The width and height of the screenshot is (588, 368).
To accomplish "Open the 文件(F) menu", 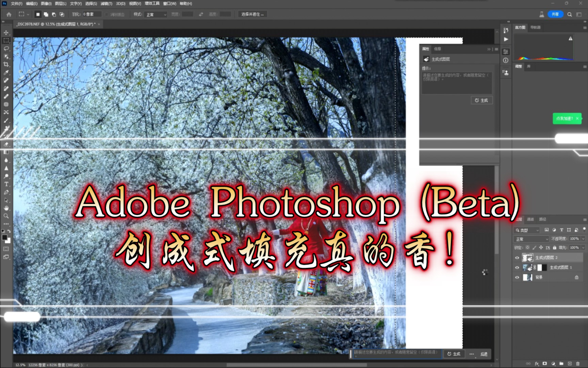I will coord(16,3).
